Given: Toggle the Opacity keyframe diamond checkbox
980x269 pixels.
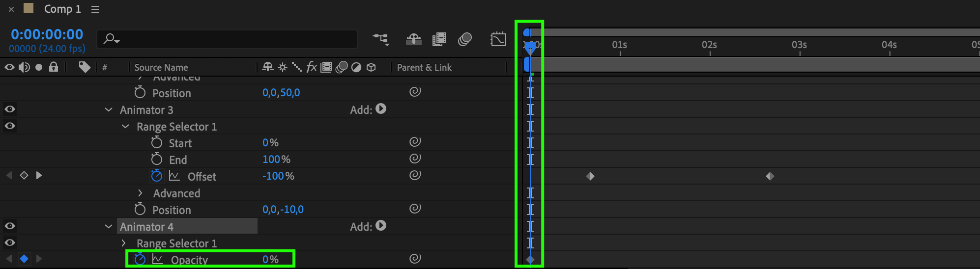Looking at the screenshot, I should 24,258.
